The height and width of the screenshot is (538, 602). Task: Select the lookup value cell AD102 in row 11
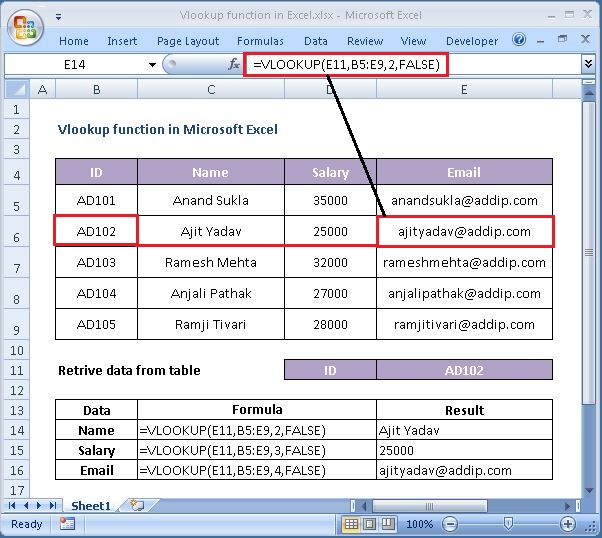click(464, 370)
